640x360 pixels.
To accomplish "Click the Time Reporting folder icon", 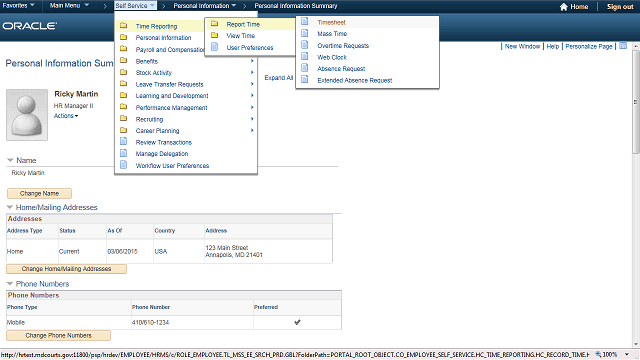I will click(x=123, y=26).
